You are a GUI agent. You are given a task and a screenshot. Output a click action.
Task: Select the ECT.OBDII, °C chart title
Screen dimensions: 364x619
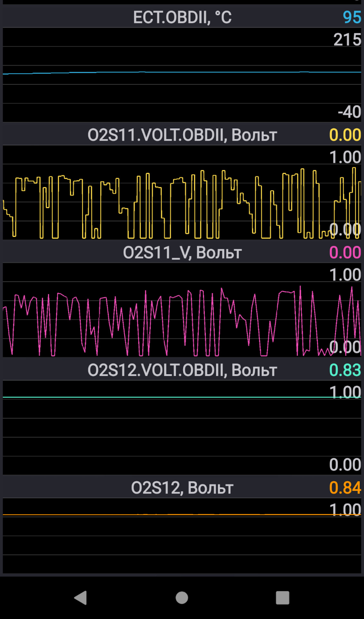click(182, 17)
